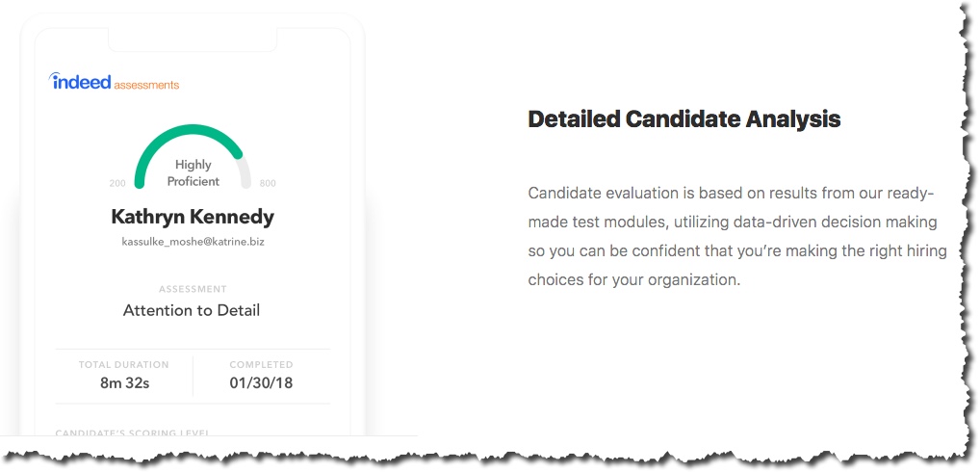Click the "ASSESSMENT" caption label

[x=193, y=289]
